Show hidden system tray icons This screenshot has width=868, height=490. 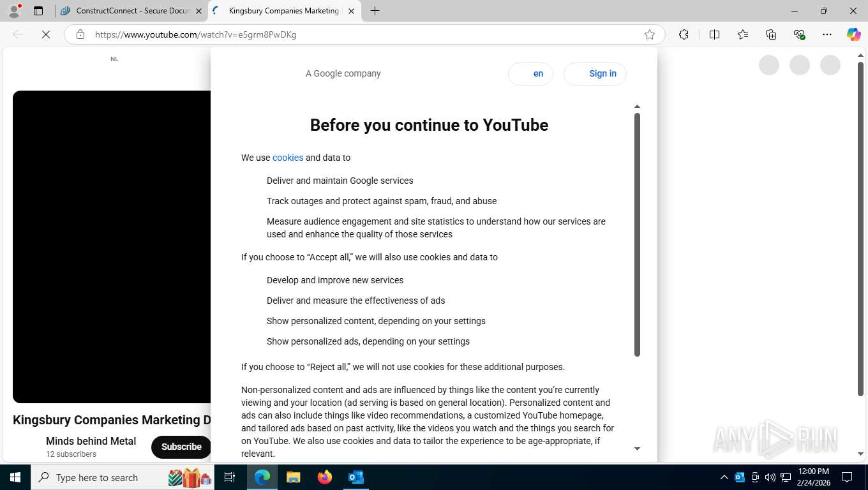click(x=724, y=477)
